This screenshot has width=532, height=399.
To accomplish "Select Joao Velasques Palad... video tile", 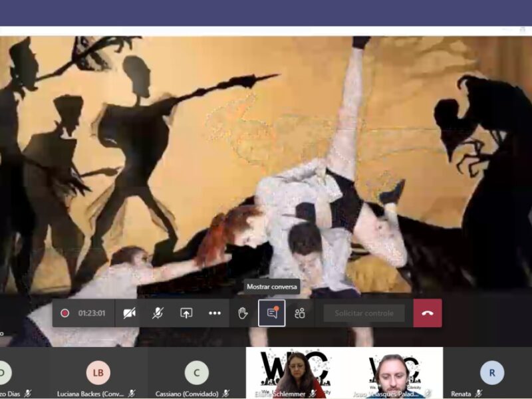I will [394, 372].
